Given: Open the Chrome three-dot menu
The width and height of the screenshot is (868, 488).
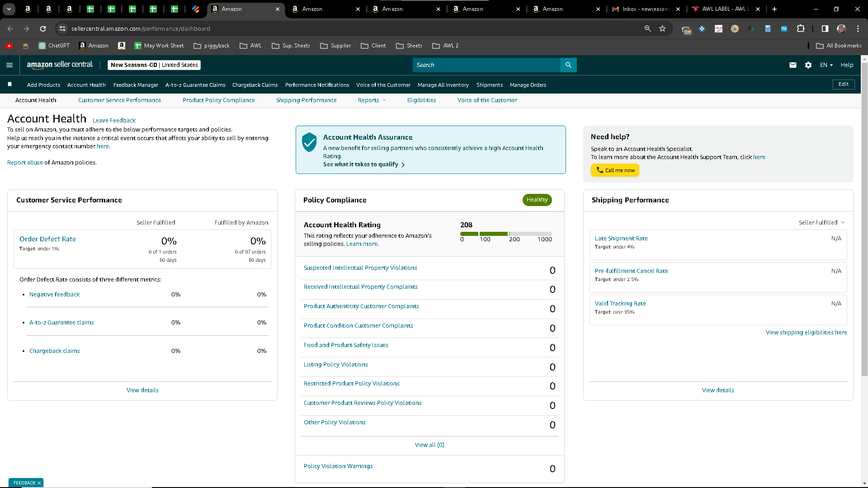Looking at the screenshot, I should pos(858,28).
